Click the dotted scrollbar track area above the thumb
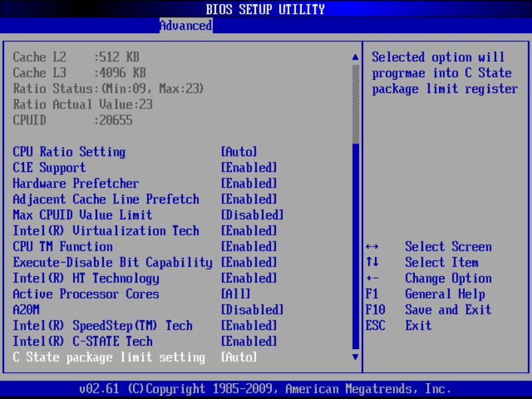 [356, 104]
